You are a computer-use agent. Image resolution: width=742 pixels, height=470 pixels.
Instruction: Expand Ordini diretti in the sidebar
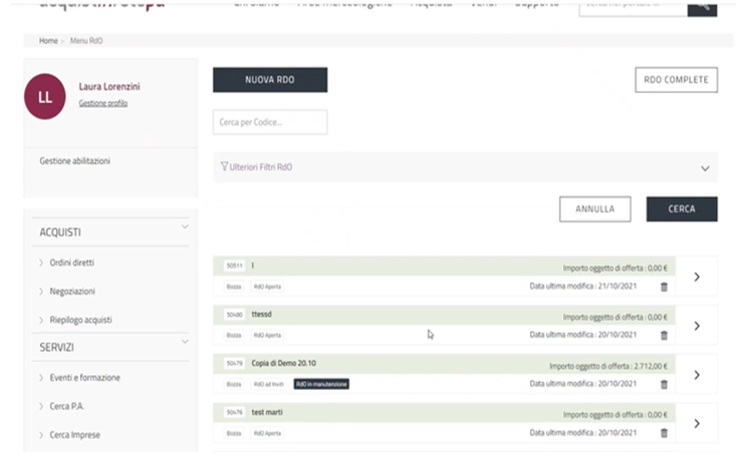[71, 263]
